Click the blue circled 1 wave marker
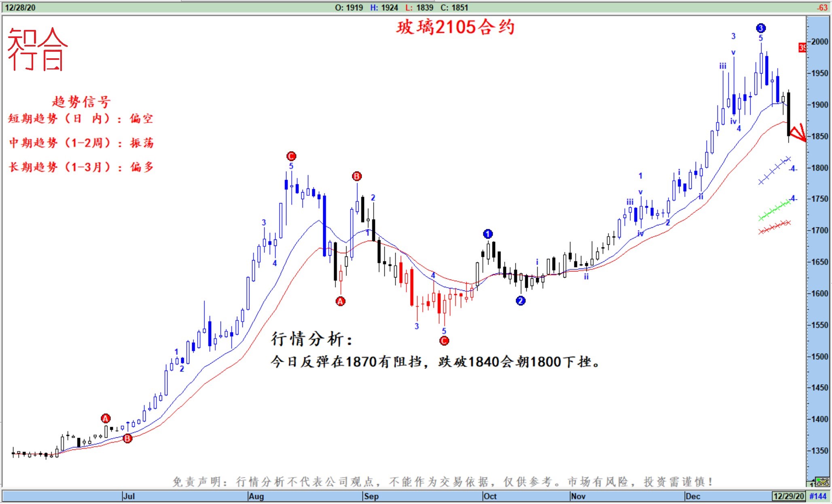 pyautogui.click(x=488, y=234)
